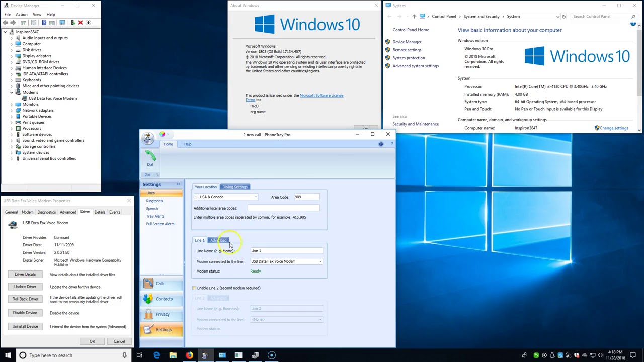644x362 pixels.
Task: Select USB Data Fax Voice Modem in tree
Action: click(x=52, y=99)
